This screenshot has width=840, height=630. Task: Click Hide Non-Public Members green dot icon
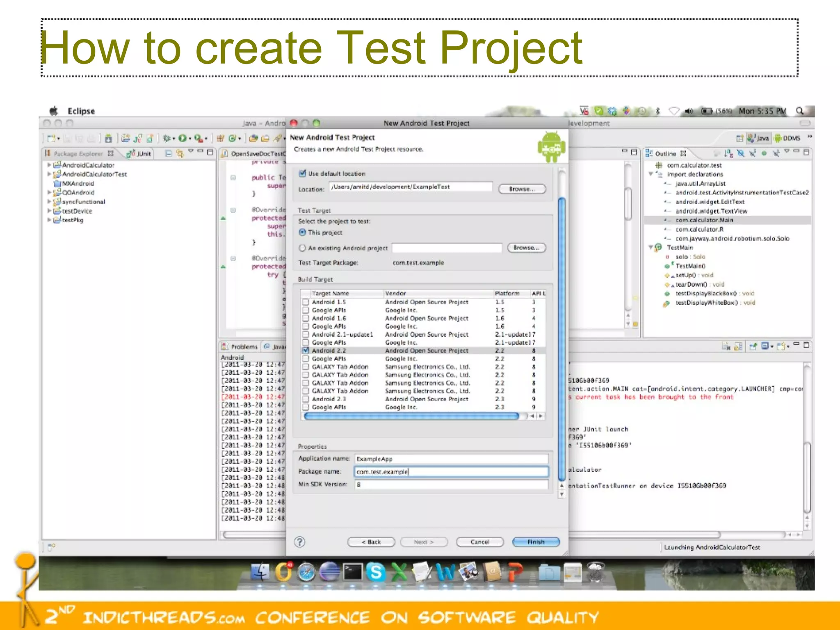764,153
